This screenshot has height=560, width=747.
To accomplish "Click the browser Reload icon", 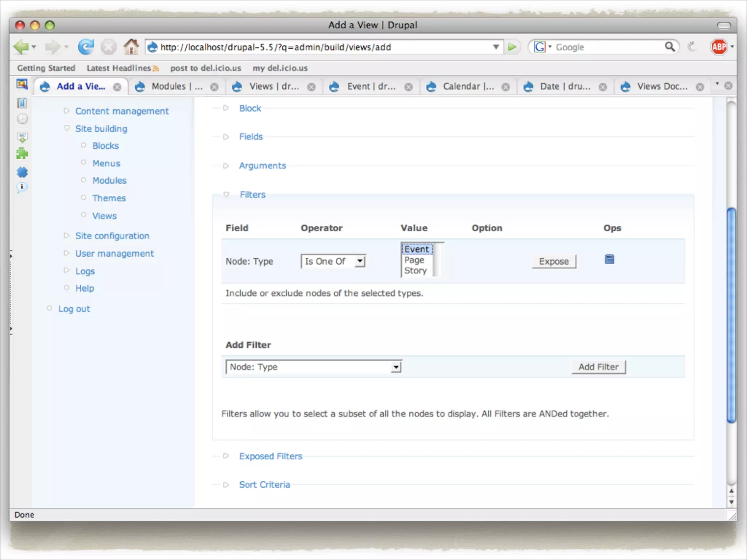I will point(86,47).
